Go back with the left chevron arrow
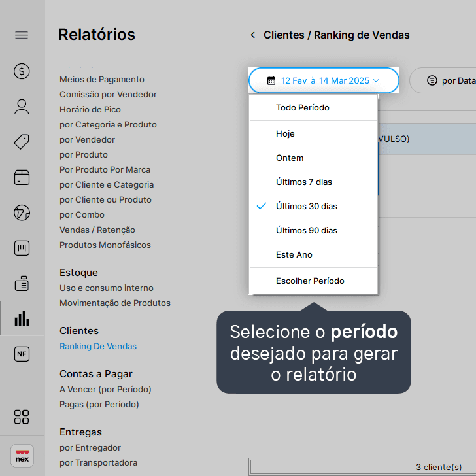 [252, 35]
